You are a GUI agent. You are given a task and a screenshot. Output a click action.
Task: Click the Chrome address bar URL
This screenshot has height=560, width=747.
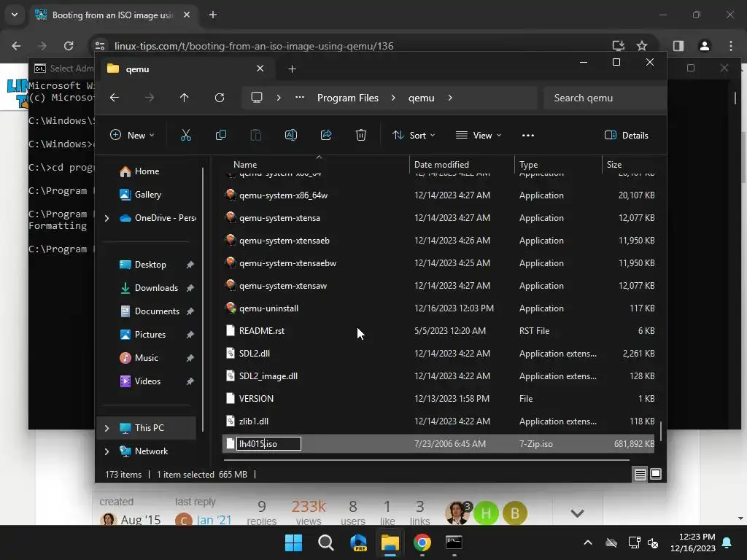254,46
